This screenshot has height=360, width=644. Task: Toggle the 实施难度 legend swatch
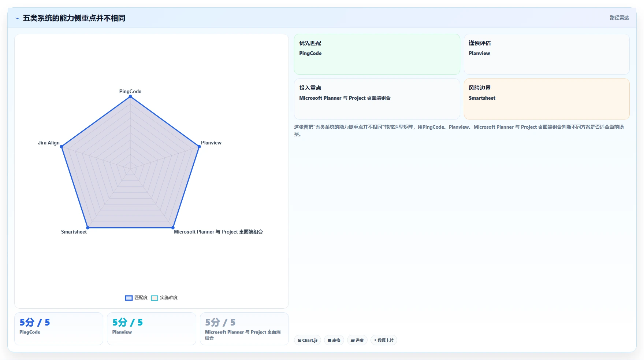pos(155,298)
